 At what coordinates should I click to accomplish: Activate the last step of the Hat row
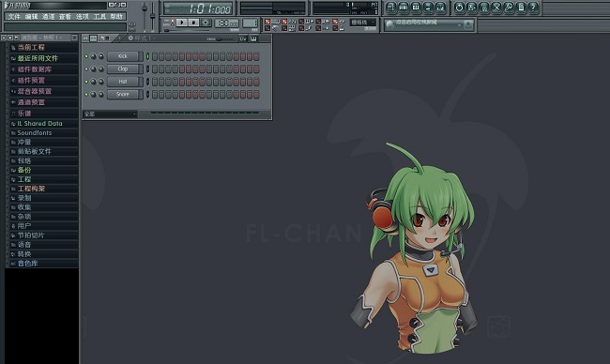[256, 82]
